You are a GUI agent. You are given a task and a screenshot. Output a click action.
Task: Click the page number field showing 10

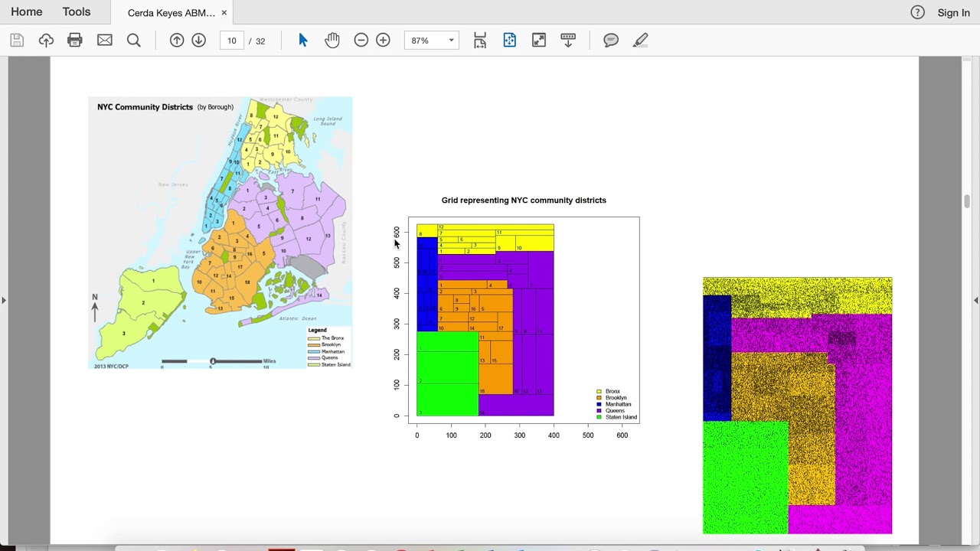[232, 41]
